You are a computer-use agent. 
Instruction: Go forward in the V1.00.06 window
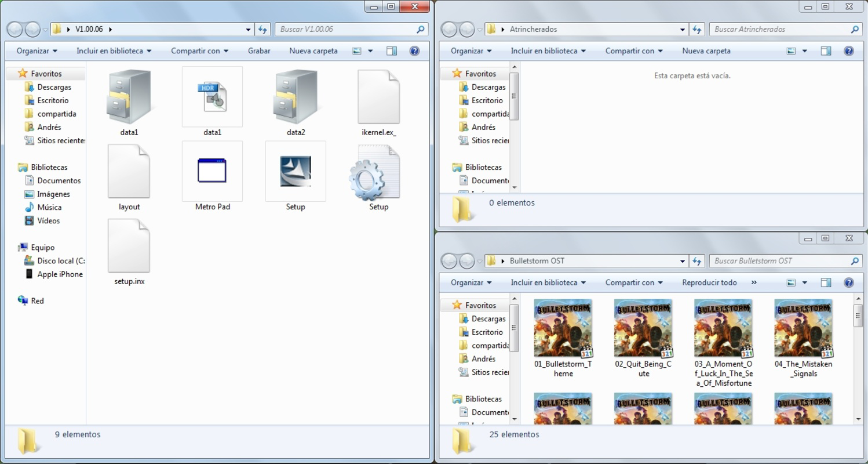(33, 29)
